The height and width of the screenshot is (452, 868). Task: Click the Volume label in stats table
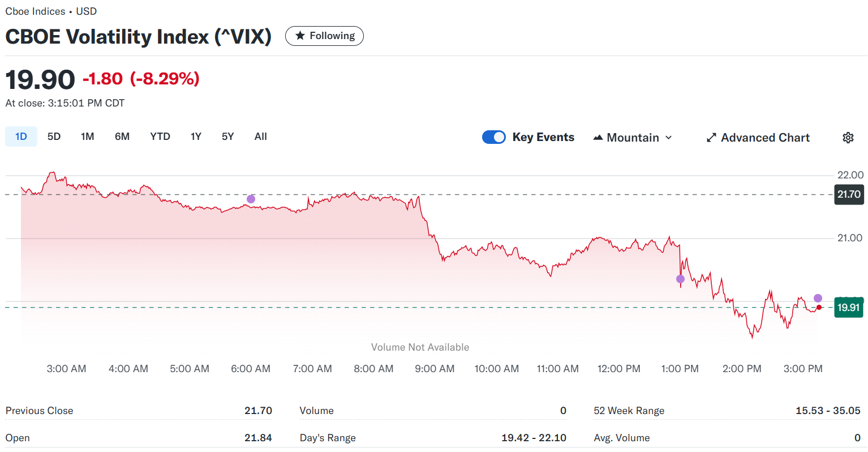point(316,411)
